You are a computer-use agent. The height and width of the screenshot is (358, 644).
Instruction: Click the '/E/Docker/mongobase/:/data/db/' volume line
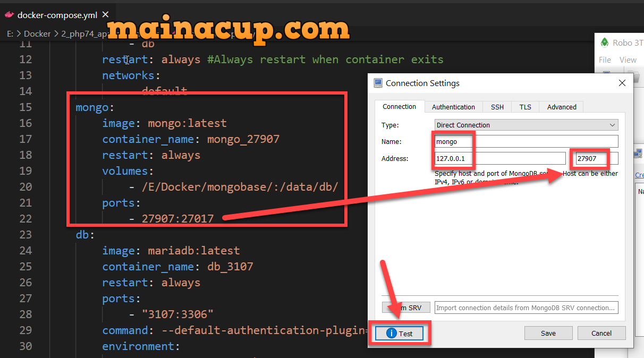coord(240,187)
